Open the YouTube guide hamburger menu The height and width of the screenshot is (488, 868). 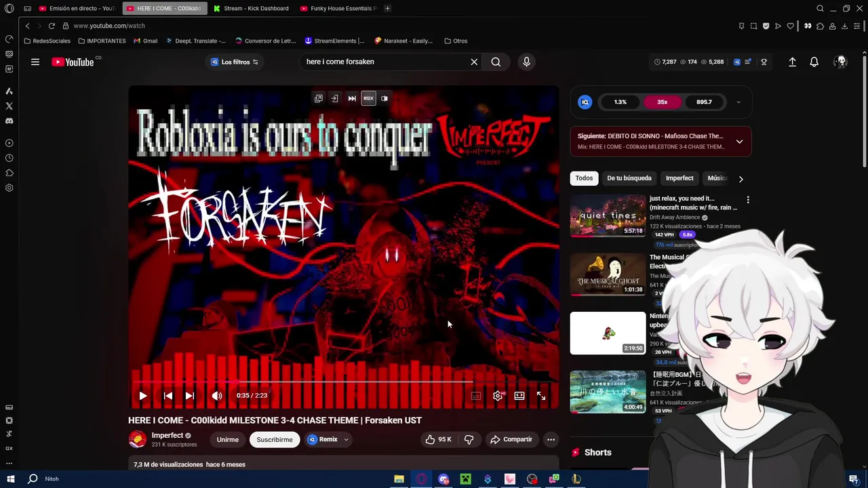pos(35,62)
